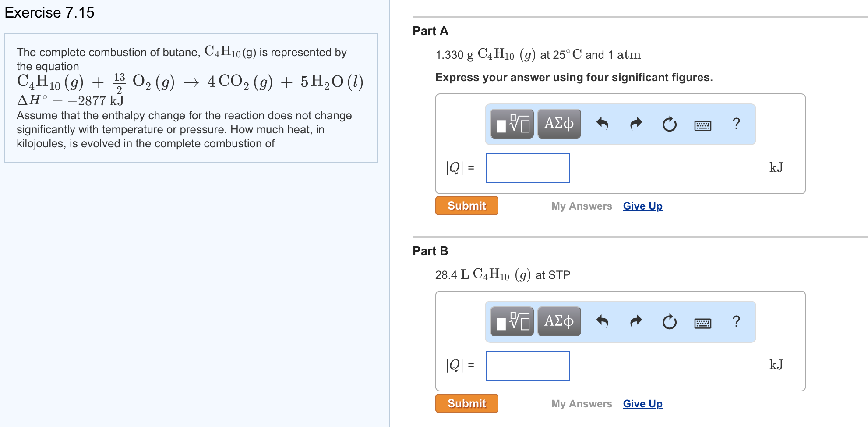This screenshot has height=427, width=868.
Task: Click the |Q| answer box in Part B
Action: pyautogui.click(x=527, y=366)
